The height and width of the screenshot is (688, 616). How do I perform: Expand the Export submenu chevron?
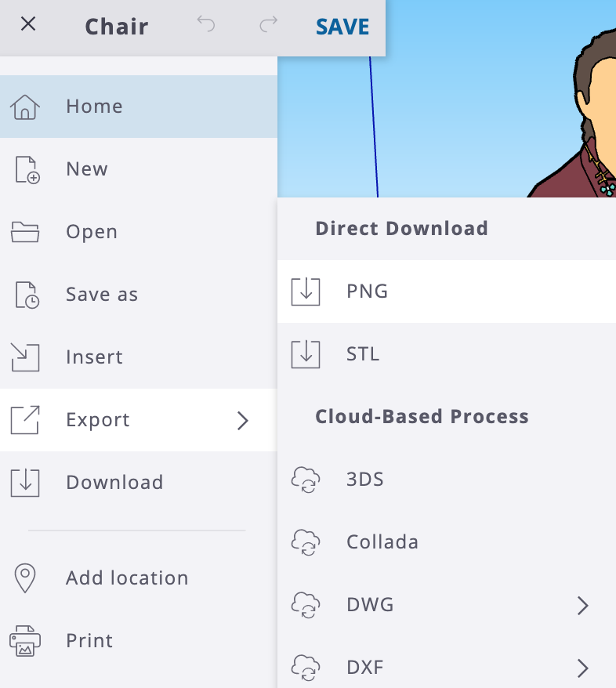pos(243,421)
